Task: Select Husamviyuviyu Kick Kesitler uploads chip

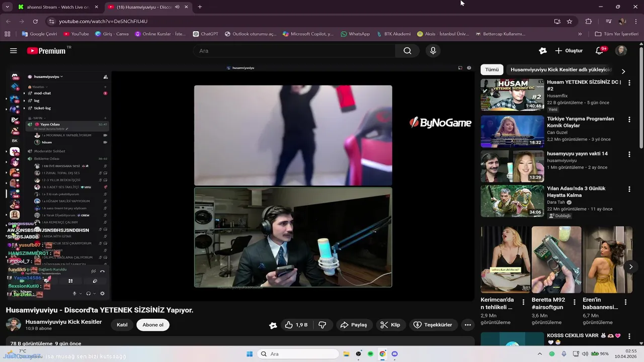Action: [561, 70]
